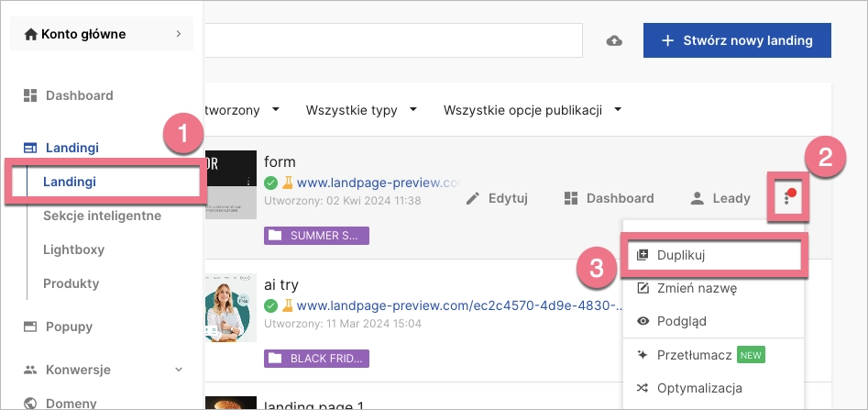Click the person icon next to Leady
Viewport: 868px width, 410px height.
pyautogui.click(x=697, y=198)
